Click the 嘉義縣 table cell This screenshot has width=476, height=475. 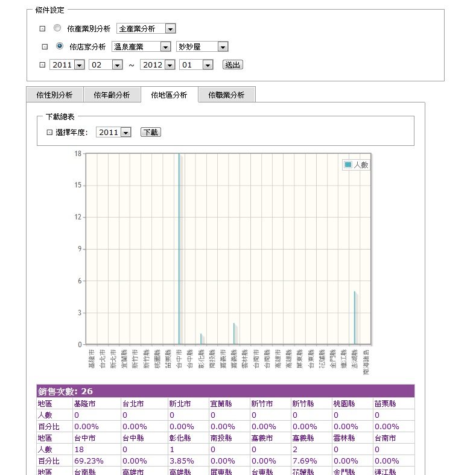(x=311, y=438)
